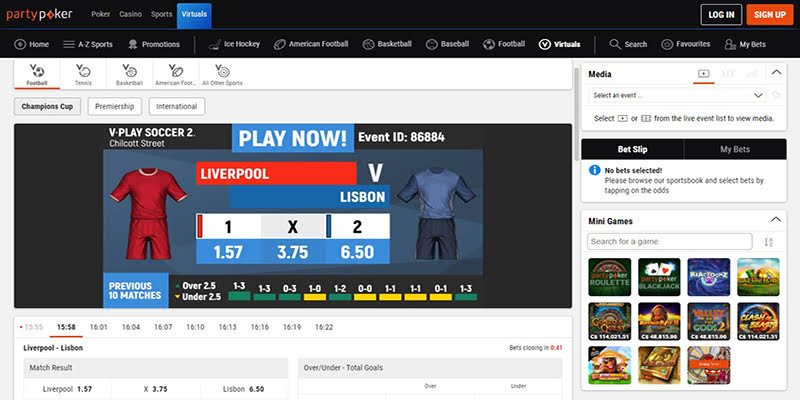Open My Bets in top navigation
800x400 pixels.
(x=745, y=44)
